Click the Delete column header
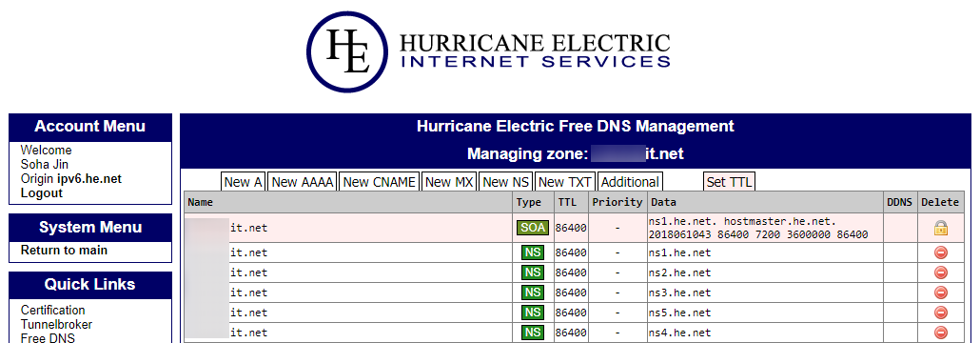This screenshot has width=980, height=343. click(x=940, y=202)
